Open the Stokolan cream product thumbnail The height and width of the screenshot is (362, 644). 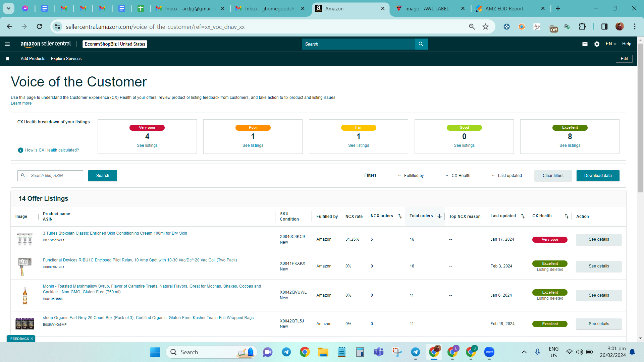(25, 239)
